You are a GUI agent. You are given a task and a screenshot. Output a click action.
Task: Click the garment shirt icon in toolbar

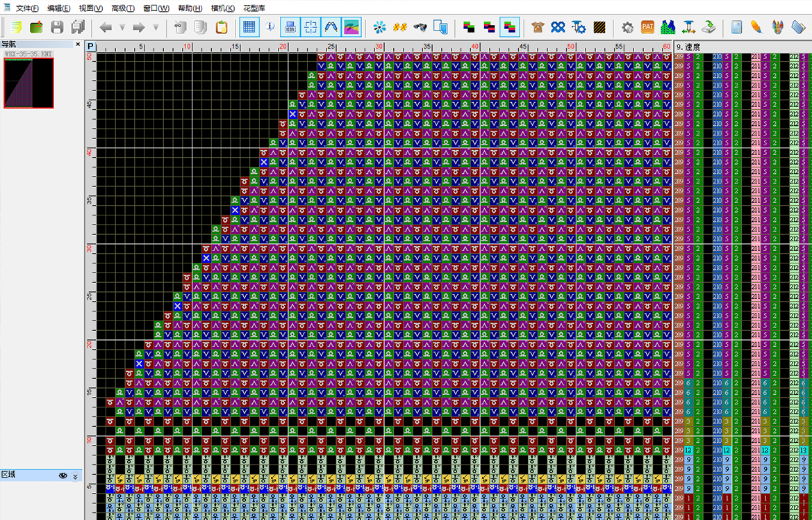coord(538,27)
